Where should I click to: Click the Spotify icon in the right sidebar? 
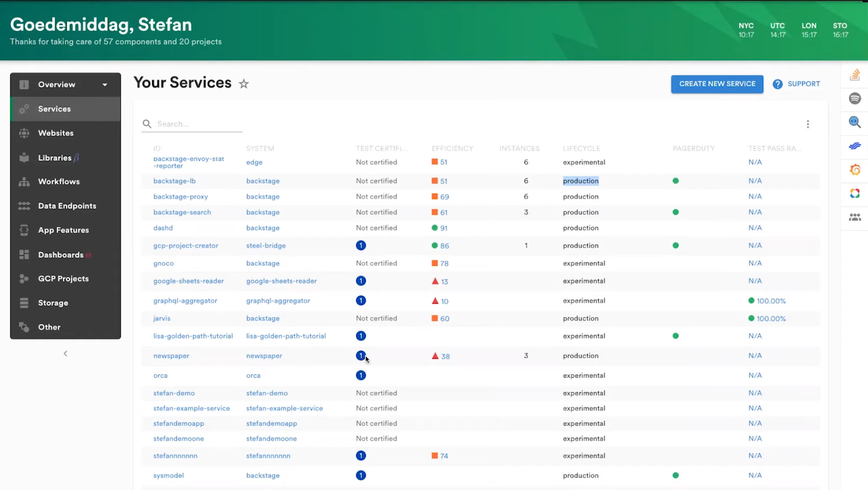click(x=855, y=98)
